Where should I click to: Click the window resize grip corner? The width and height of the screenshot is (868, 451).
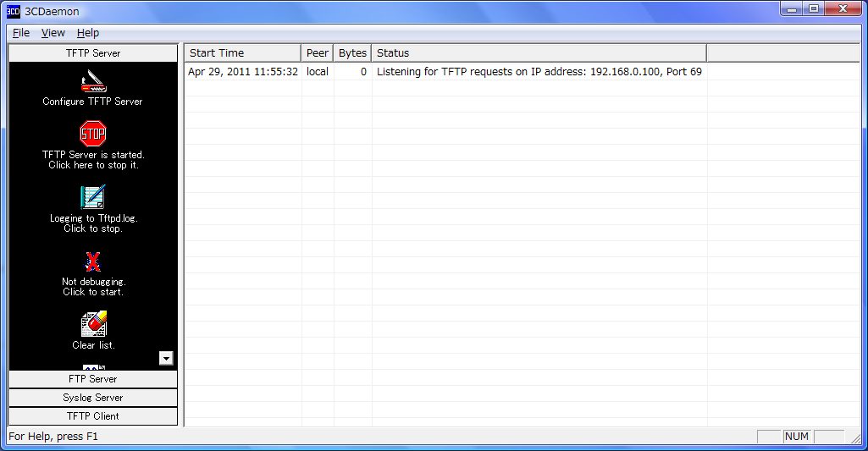click(855, 437)
